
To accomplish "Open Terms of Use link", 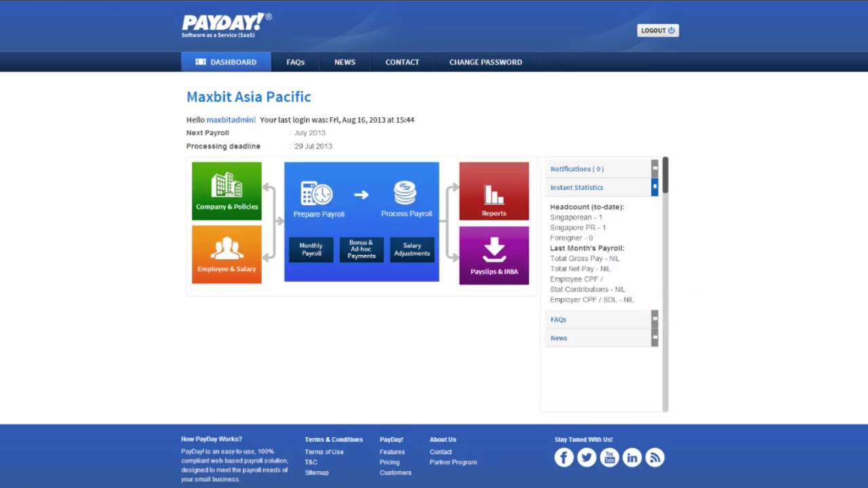I will tap(324, 452).
